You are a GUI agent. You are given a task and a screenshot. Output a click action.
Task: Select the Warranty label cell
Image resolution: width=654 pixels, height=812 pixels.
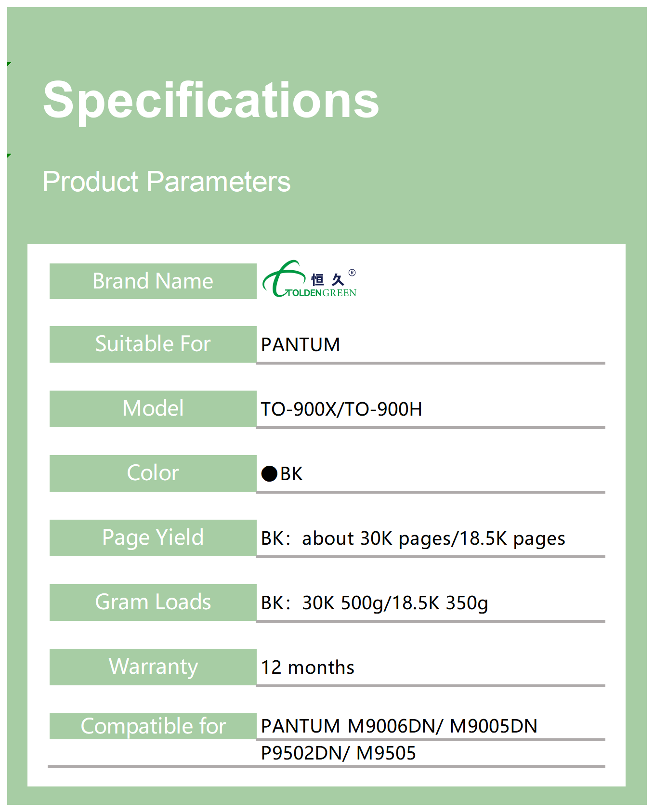point(153,667)
